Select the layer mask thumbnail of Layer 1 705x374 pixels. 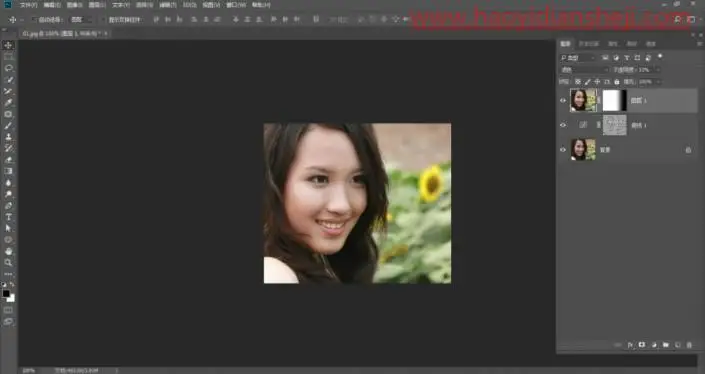click(x=614, y=100)
